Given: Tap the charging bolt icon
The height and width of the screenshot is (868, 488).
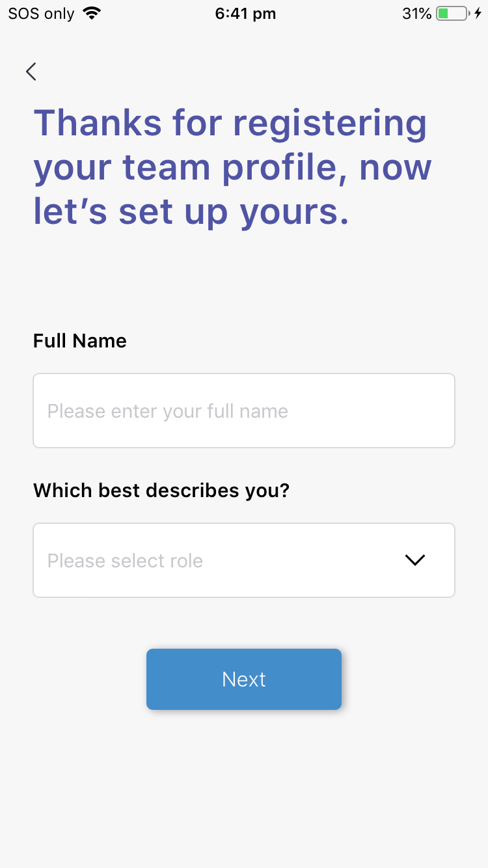Looking at the screenshot, I should pos(478,13).
